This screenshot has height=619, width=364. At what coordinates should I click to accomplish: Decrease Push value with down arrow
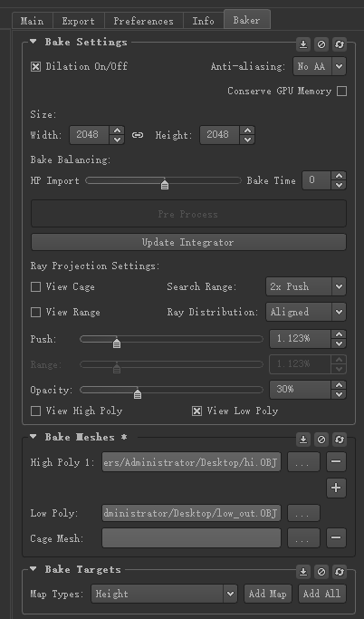(339, 343)
